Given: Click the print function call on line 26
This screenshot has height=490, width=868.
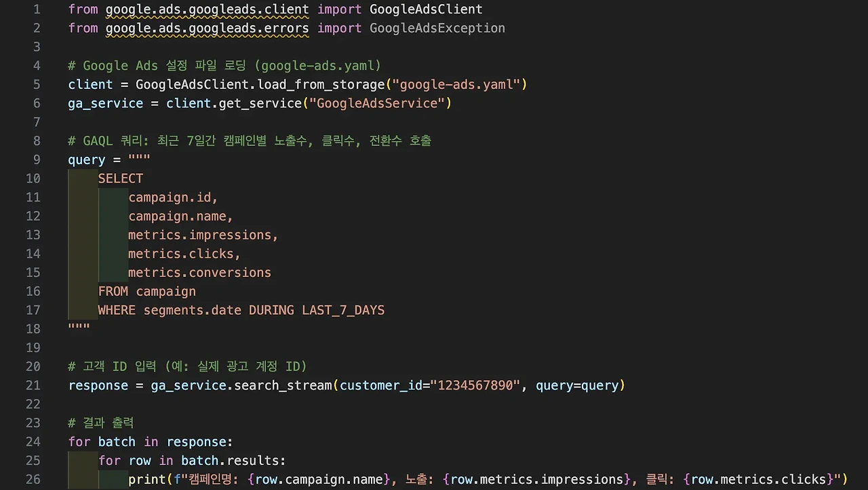Looking at the screenshot, I should point(147,480).
